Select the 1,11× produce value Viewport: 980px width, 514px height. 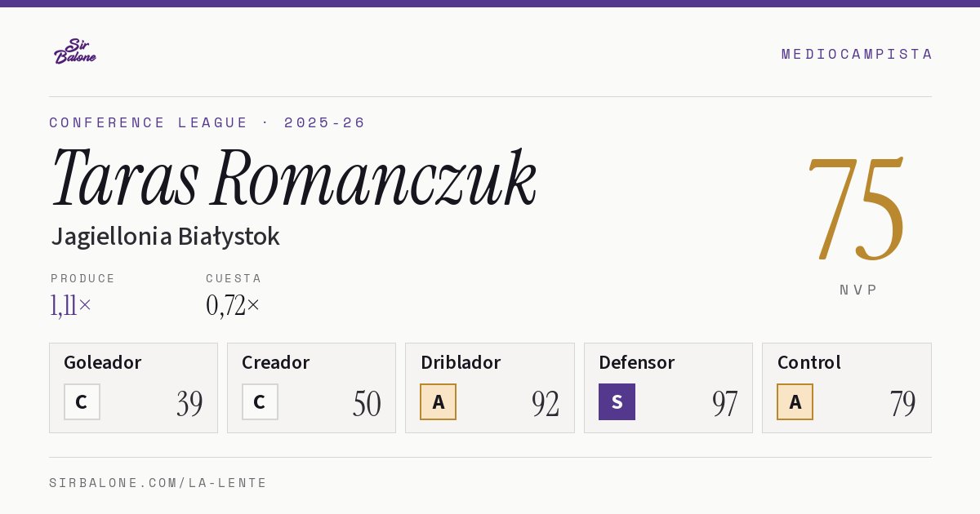click(71, 306)
